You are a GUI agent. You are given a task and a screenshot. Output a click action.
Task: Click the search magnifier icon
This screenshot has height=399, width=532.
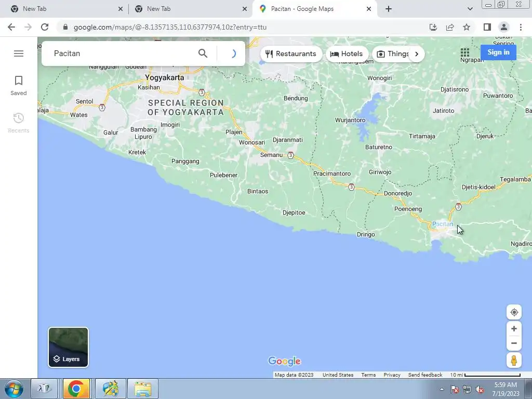click(x=203, y=54)
